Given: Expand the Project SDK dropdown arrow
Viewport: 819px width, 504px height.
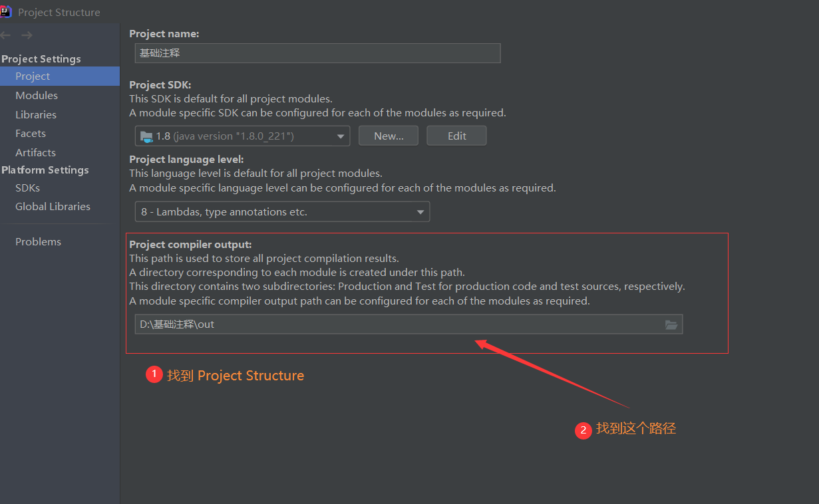Looking at the screenshot, I should (341, 136).
